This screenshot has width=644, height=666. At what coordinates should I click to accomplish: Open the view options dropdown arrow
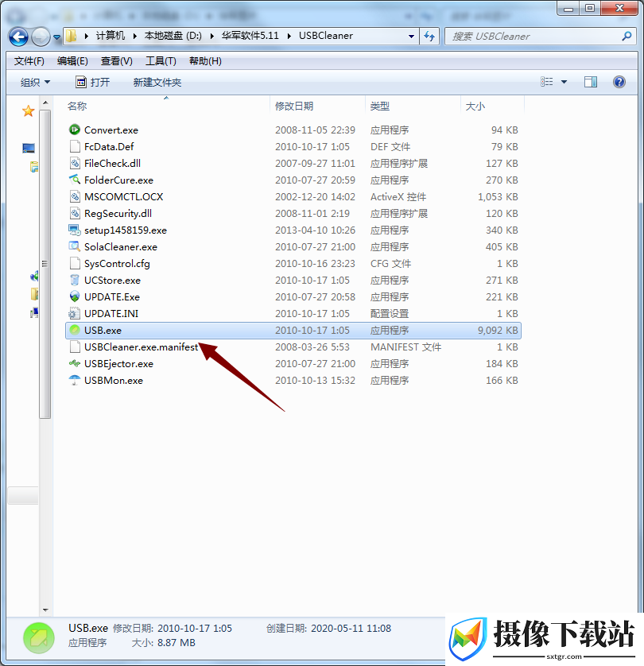(x=564, y=82)
